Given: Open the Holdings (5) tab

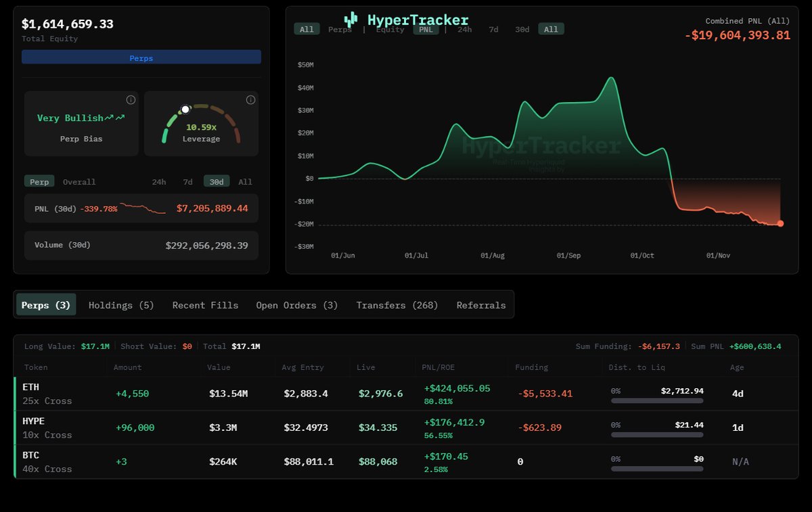Looking at the screenshot, I should pyautogui.click(x=121, y=305).
